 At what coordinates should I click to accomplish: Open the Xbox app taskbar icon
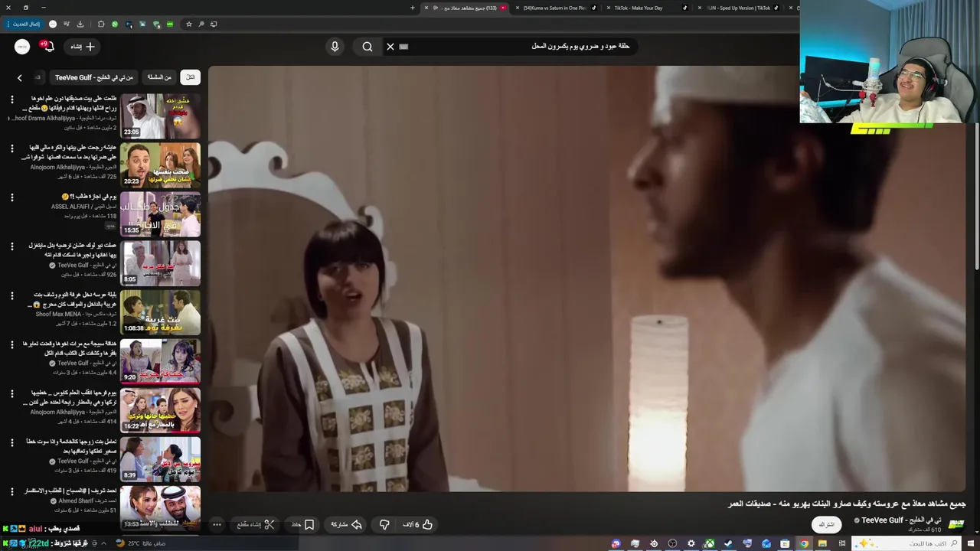(710, 543)
